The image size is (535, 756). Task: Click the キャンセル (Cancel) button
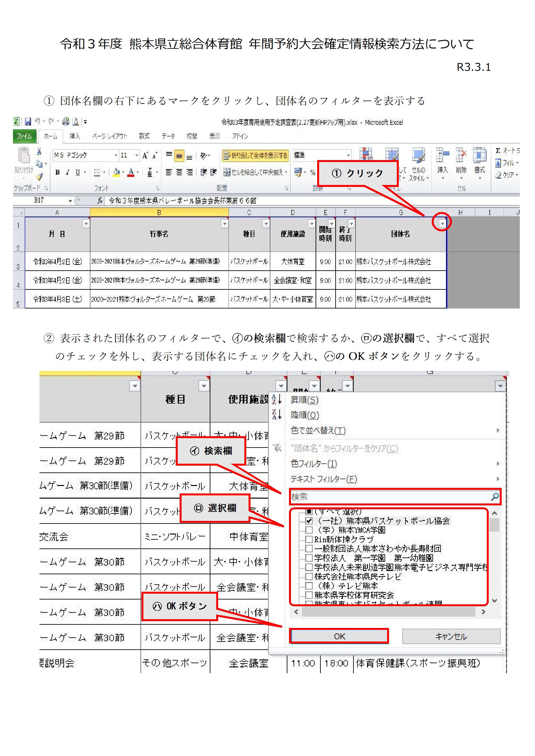[x=451, y=636]
